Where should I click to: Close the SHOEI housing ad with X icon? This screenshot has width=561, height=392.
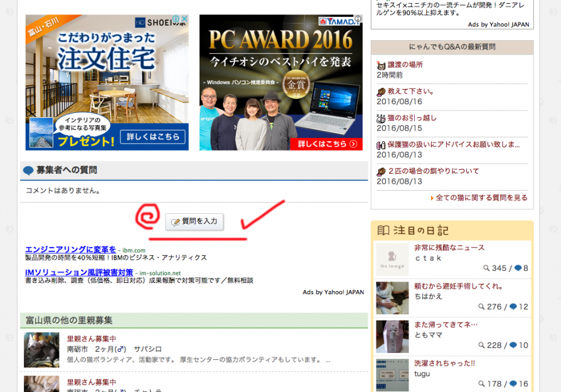pos(184,19)
